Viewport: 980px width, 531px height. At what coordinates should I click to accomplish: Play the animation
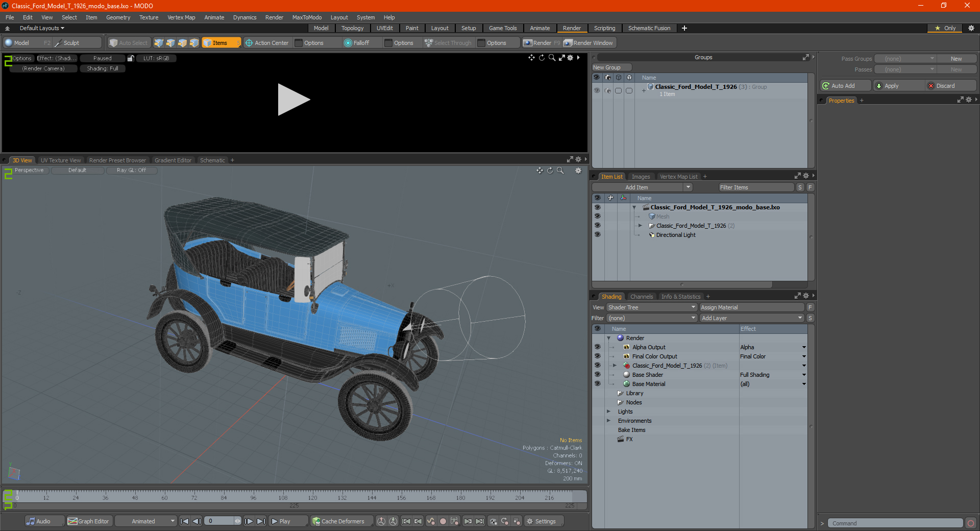[287, 521]
